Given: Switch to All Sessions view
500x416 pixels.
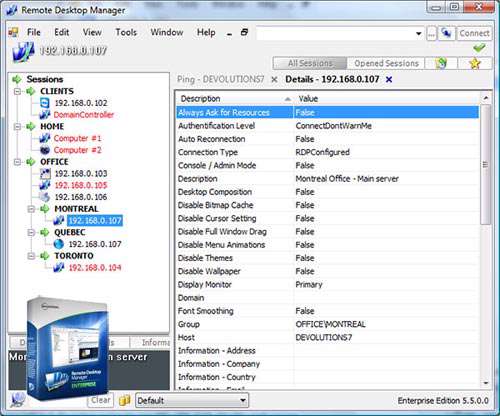Looking at the screenshot, I should (310, 63).
